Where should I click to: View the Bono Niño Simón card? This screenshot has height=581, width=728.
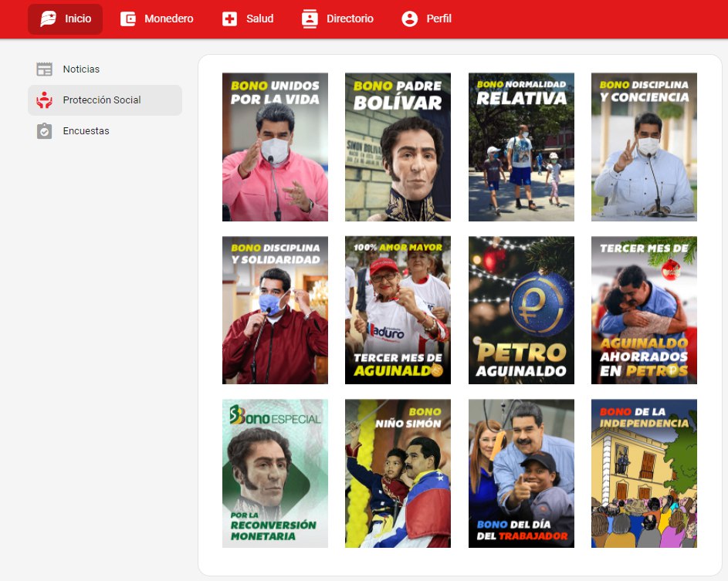[x=398, y=473]
